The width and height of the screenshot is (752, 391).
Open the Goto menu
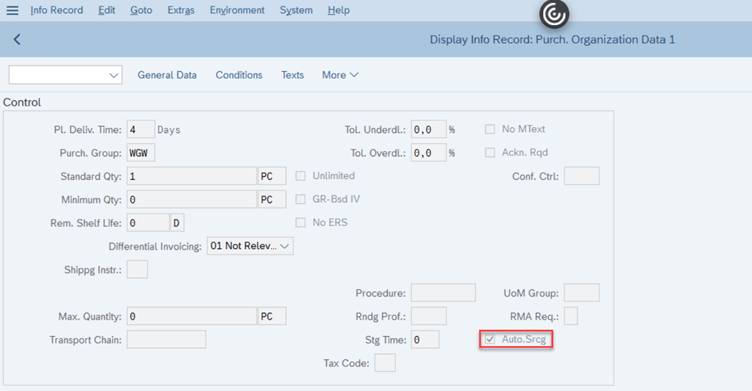(x=141, y=10)
